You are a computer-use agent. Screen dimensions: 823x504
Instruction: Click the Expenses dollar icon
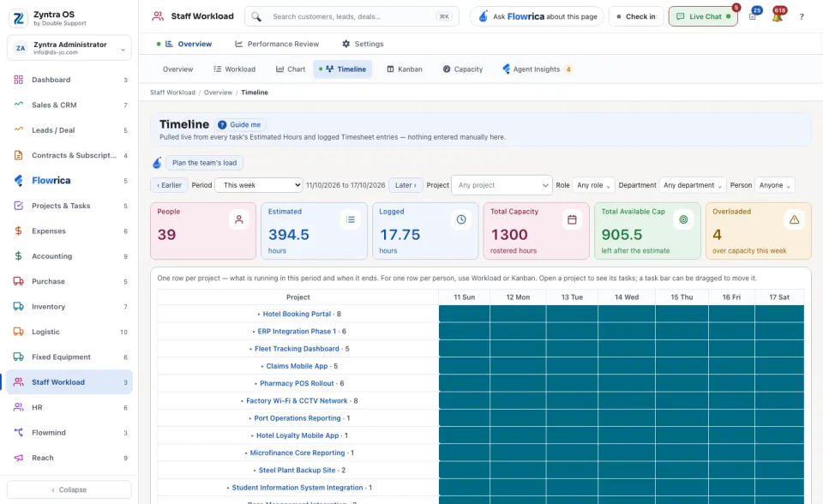pyautogui.click(x=18, y=231)
